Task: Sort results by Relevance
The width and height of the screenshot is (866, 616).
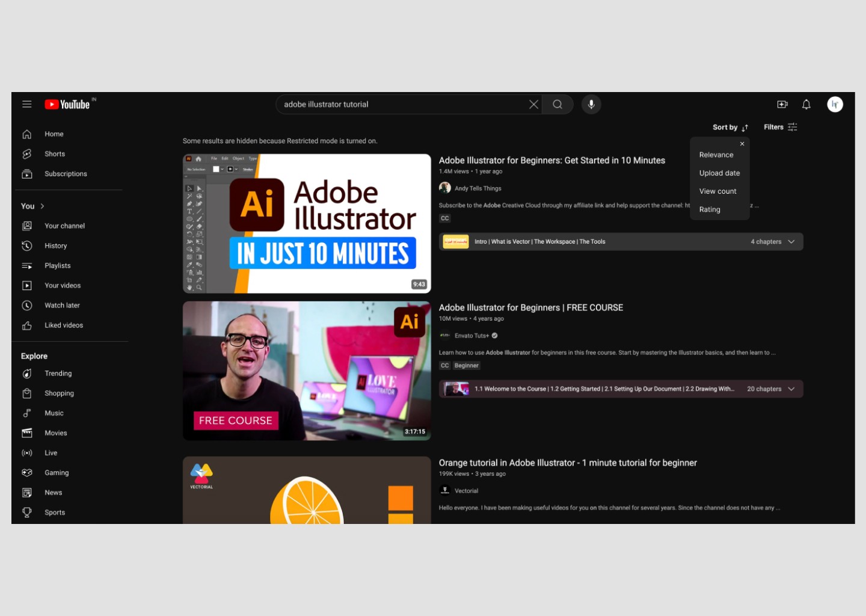Action: [x=716, y=155]
